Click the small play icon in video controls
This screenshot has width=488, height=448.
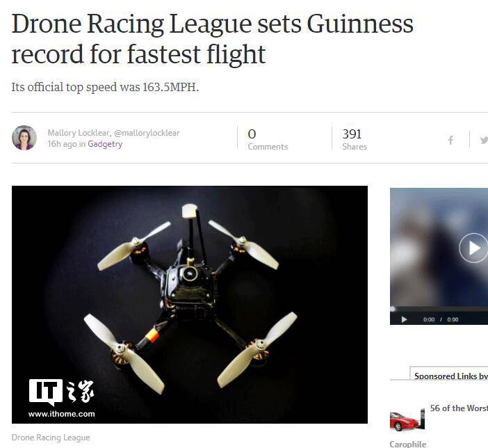click(x=404, y=319)
